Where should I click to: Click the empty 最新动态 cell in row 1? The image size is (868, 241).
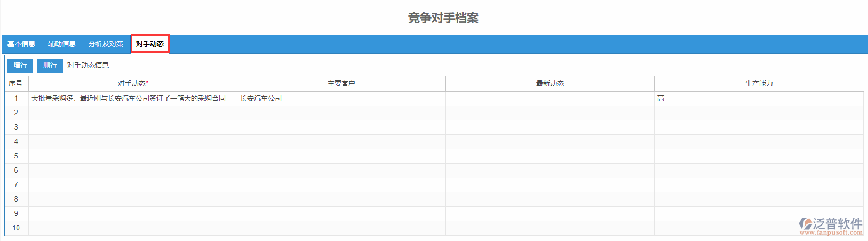(x=550, y=99)
